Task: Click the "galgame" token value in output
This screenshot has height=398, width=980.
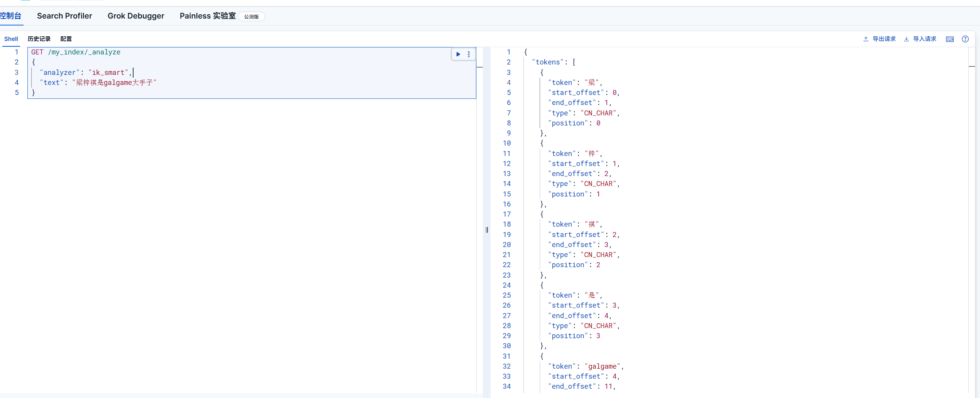Action: [x=602, y=366]
